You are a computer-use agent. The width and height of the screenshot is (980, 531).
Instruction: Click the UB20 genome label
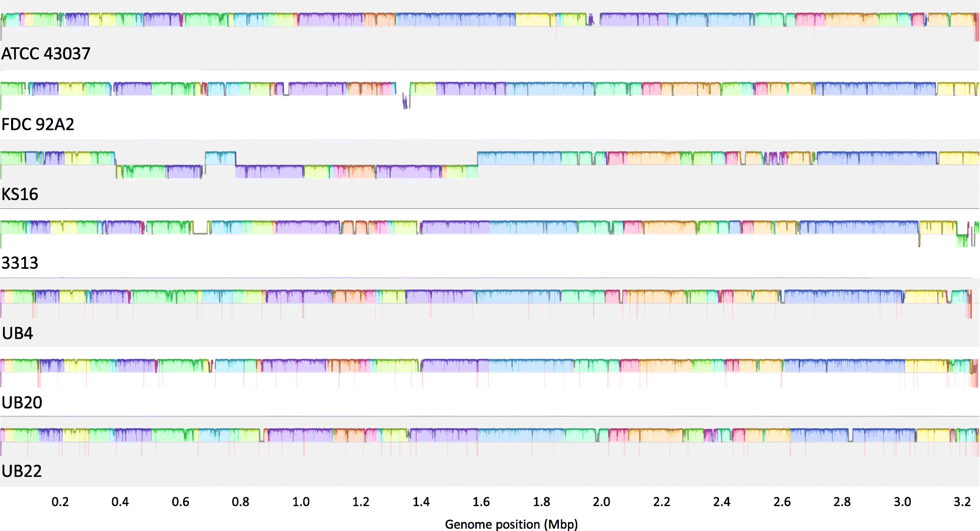22,402
